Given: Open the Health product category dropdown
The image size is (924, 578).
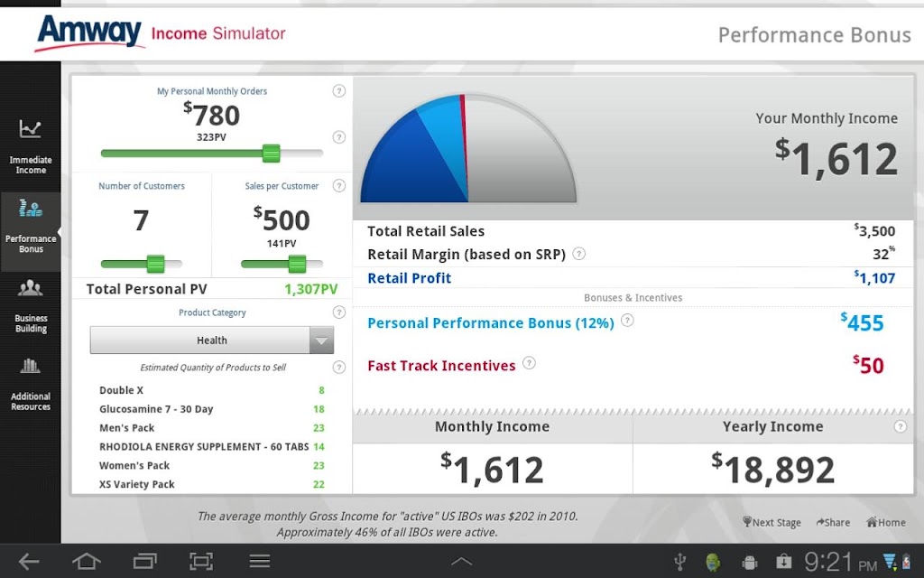Looking at the screenshot, I should (x=211, y=340).
